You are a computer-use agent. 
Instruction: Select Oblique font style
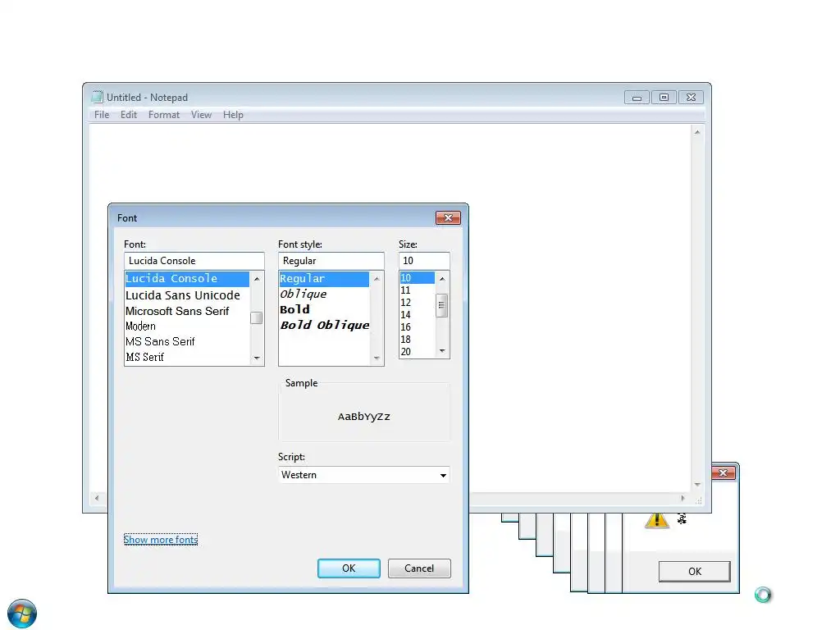[324, 294]
